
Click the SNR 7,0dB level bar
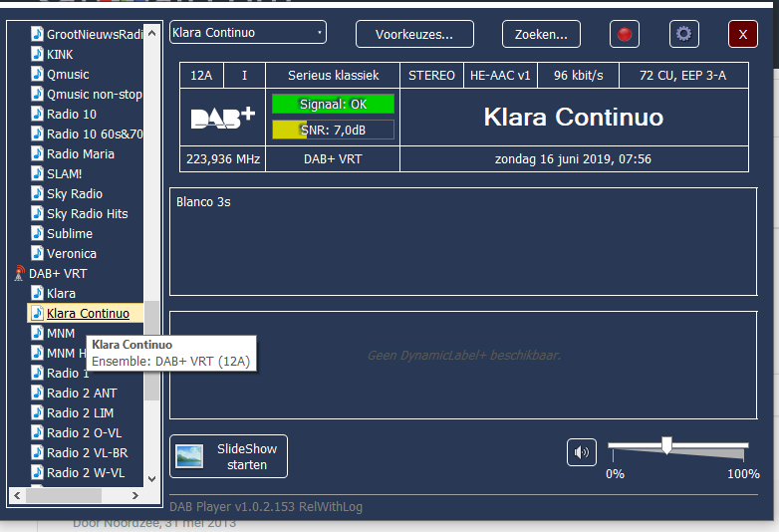coord(333,130)
